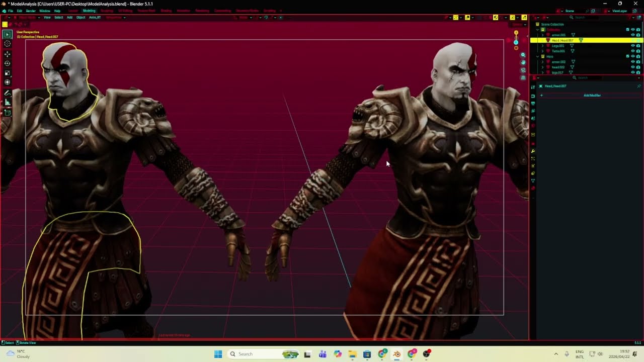Switch perspective/orthographic with the grid icon

[523, 77]
